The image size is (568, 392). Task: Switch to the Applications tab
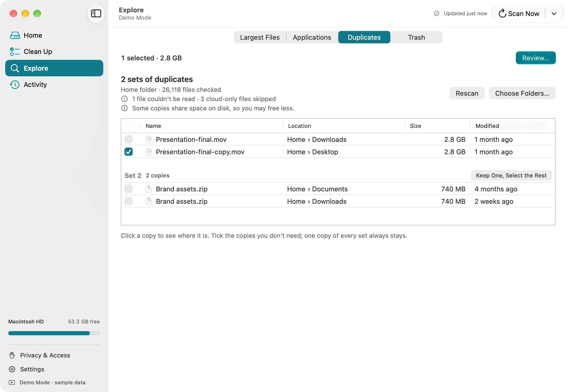click(x=312, y=37)
